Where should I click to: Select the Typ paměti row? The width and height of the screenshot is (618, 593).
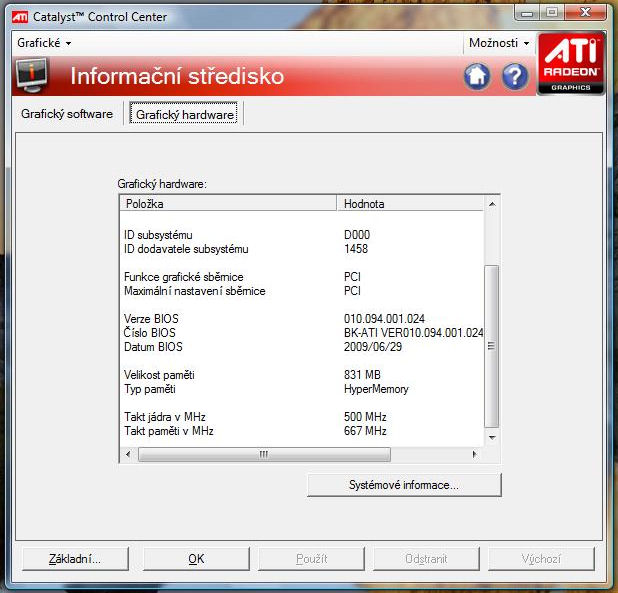click(302, 389)
